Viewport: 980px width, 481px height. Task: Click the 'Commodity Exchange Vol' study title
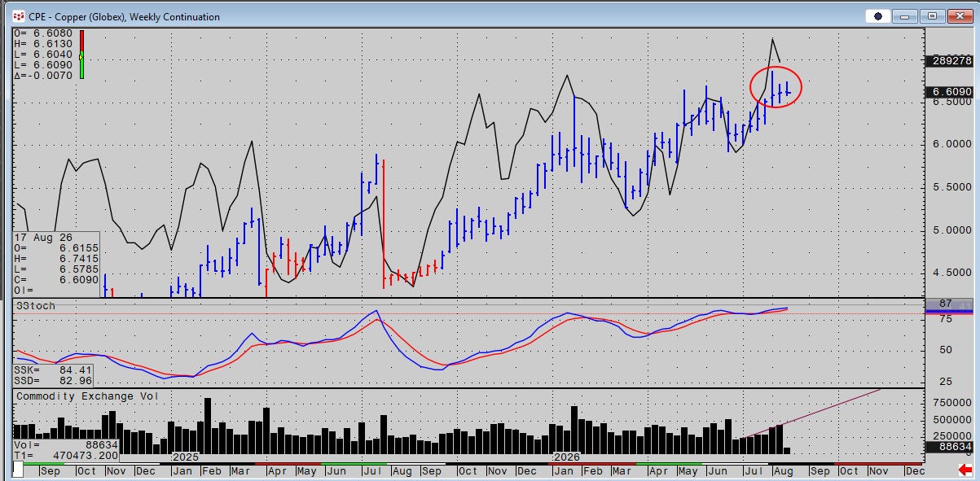tap(88, 396)
